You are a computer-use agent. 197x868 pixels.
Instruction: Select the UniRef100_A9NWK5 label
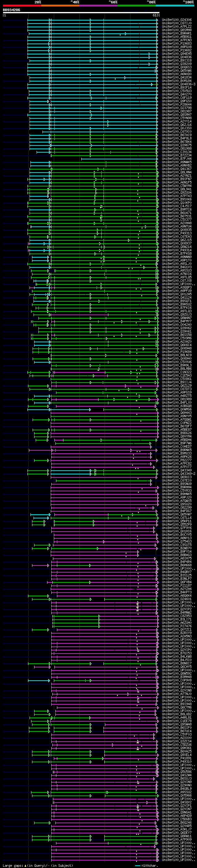(x=177, y=162)
